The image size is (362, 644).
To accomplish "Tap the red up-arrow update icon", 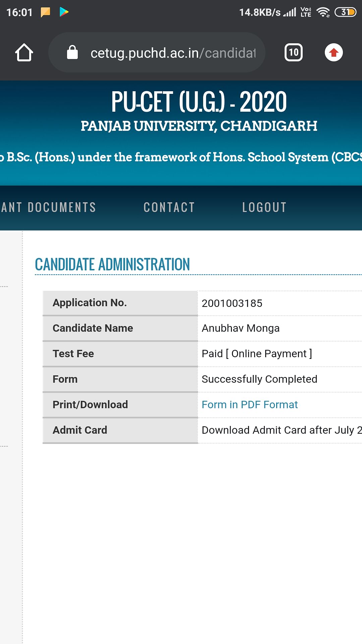I will click(334, 52).
